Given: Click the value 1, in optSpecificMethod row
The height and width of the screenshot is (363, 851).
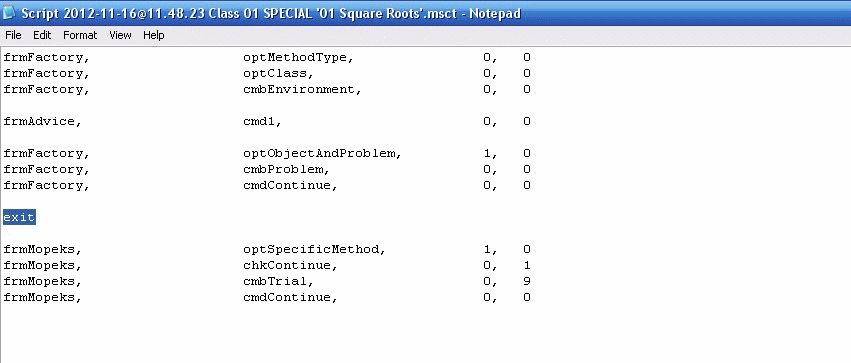Looking at the screenshot, I should coord(490,250).
